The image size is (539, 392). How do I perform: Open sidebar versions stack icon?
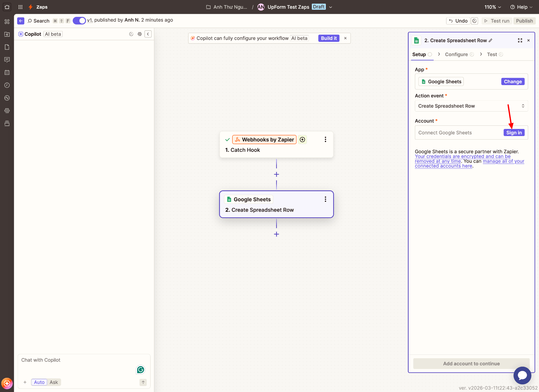coord(7,124)
